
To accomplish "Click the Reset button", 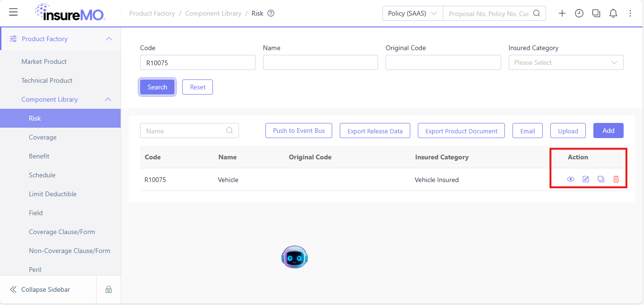I will [198, 87].
